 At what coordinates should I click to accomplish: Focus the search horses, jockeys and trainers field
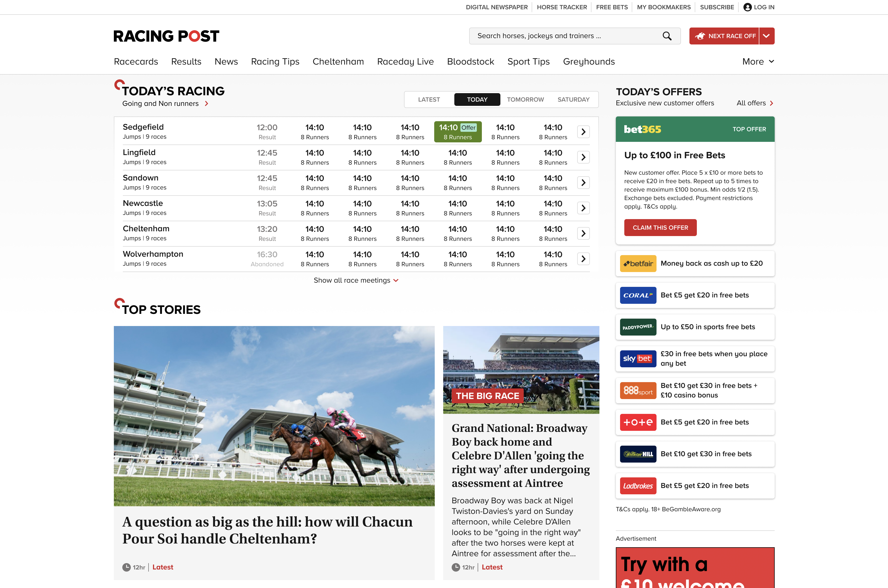click(575, 36)
